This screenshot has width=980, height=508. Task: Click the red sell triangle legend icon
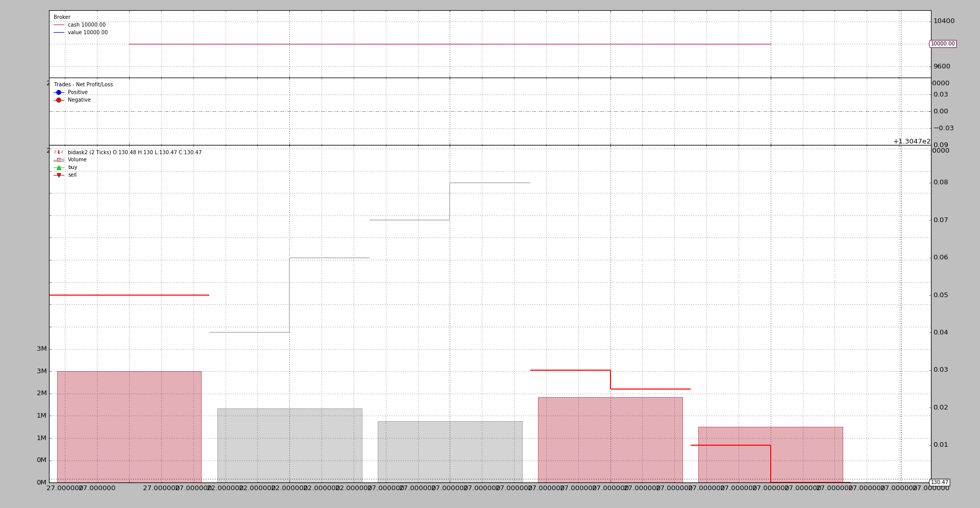point(59,175)
